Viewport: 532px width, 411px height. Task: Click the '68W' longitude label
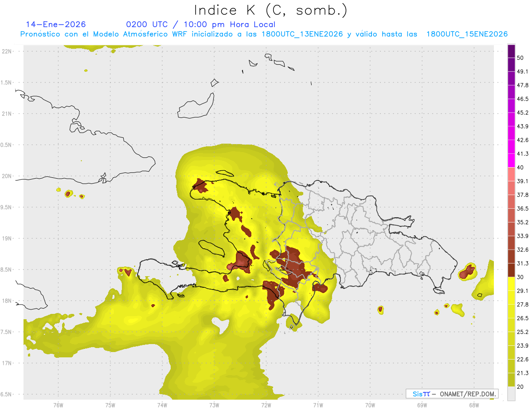click(x=473, y=405)
